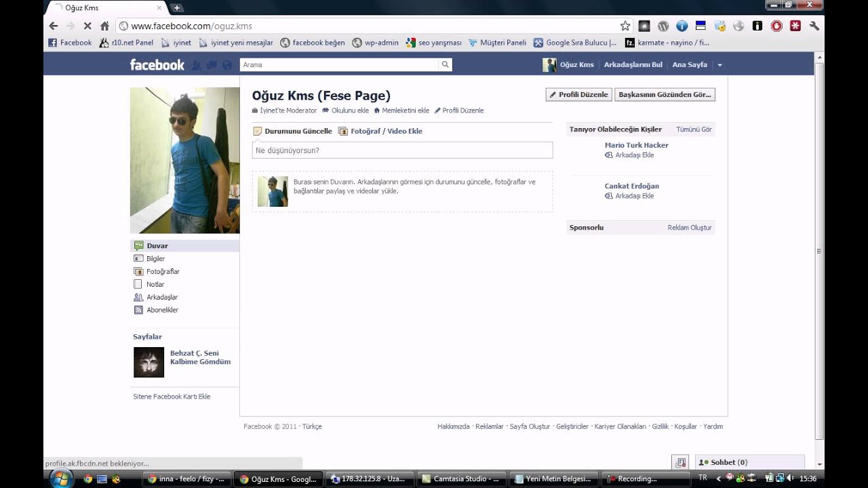
Task: Open Cankat Erdoğan profile
Action: point(632,186)
